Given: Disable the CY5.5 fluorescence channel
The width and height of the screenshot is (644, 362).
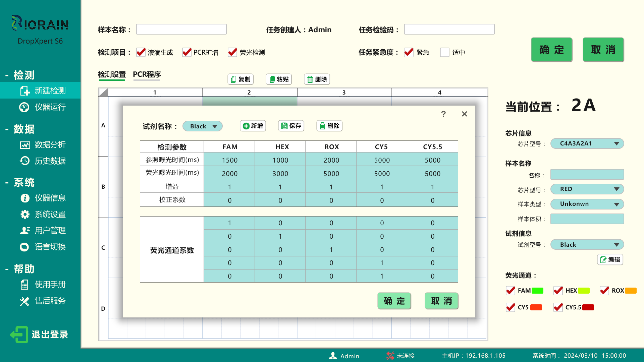Looking at the screenshot, I should (x=558, y=307).
